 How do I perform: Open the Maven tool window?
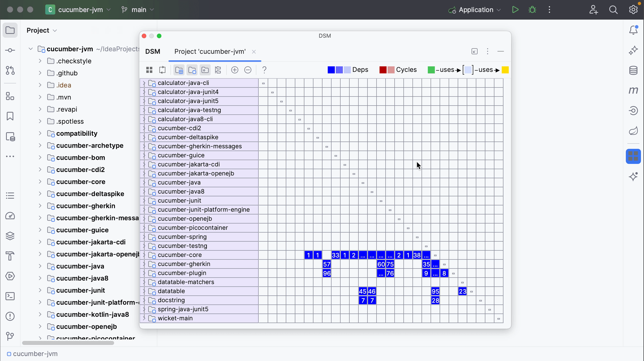pos(633,91)
